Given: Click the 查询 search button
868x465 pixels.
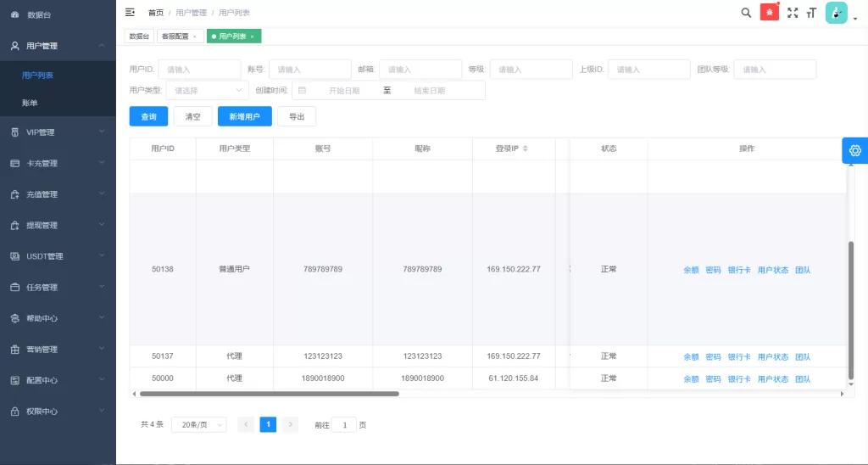Looking at the screenshot, I should point(148,116).
